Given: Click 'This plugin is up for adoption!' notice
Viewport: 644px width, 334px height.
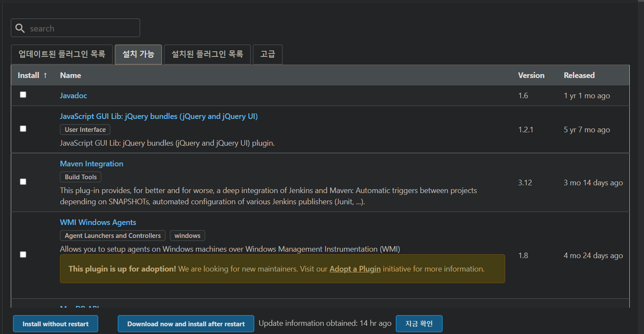Looking at the screenshot, I should click(x=282, y=269).
